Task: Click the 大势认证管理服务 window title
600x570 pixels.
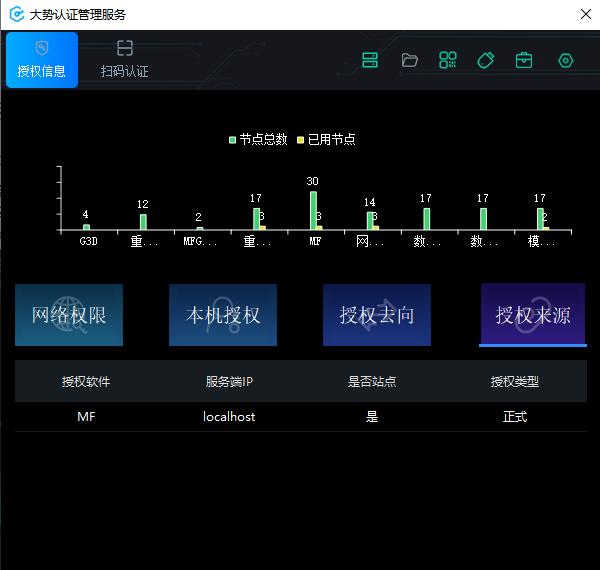Action: click(78, 15)
